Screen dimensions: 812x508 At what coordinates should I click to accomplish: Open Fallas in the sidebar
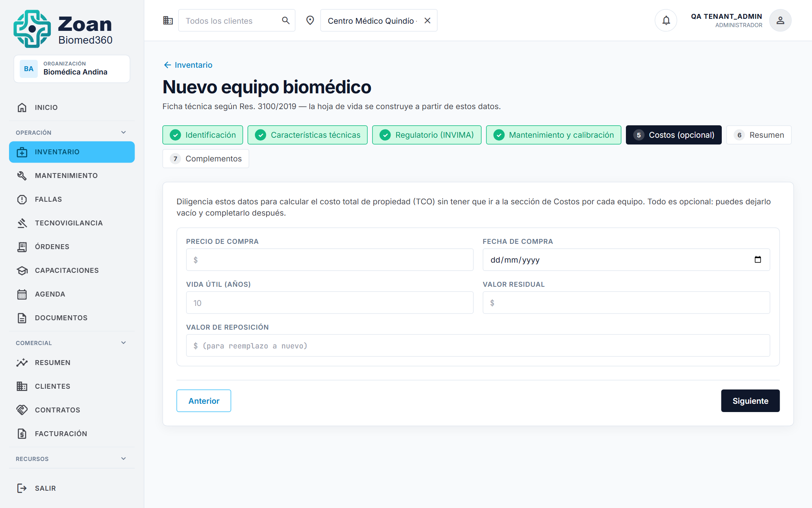72,199
